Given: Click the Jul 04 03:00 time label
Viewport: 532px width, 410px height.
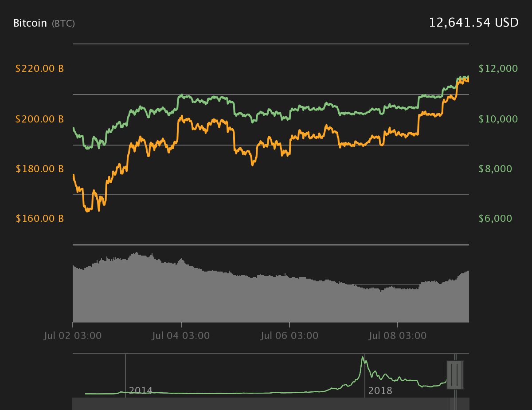Looking at the screenshot, I should [x=181, y=335].
